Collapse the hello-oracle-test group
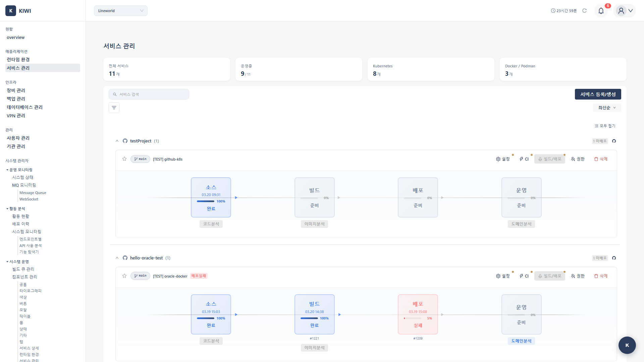Image resolution: width=644 pixels, height=362 pixels. (x=117, y=258)
